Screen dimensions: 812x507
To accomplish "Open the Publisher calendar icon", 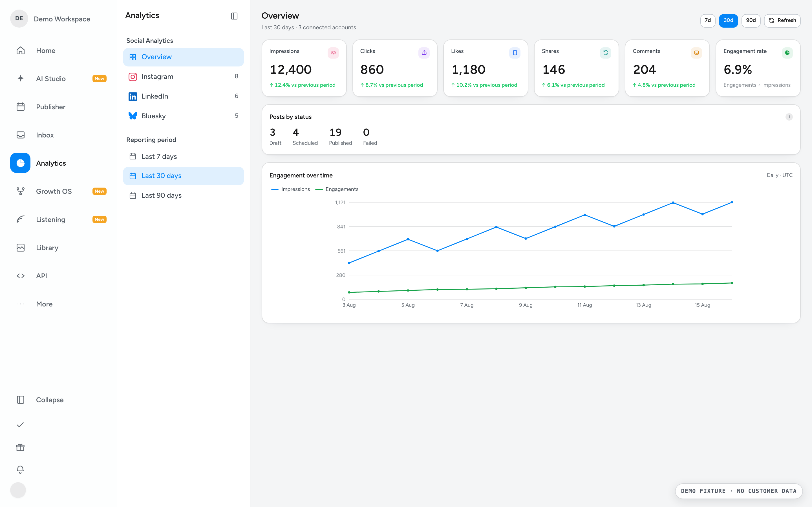I will pyautogui.click(x=21, y=107).
